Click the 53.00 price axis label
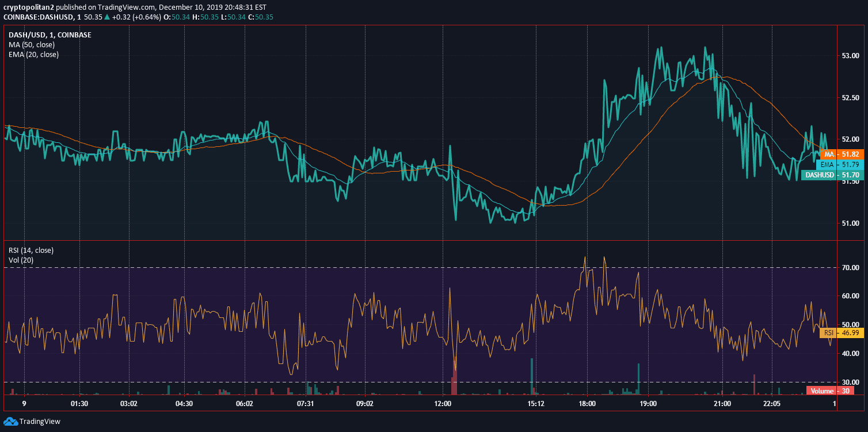Image resolution: width=868 pixels, height=432 pixels. (x=851, y=56)
